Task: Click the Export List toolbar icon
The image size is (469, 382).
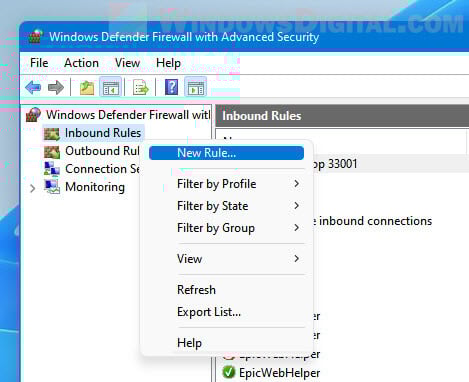Action: [141, 87]
